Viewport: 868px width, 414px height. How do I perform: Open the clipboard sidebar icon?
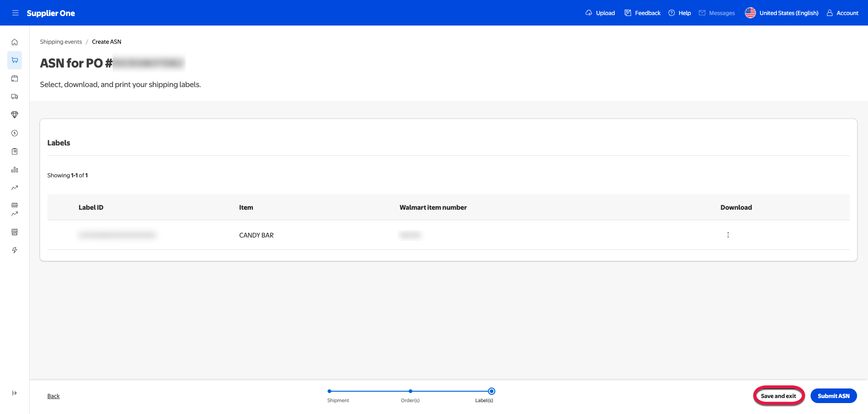(x=15, y=151)
